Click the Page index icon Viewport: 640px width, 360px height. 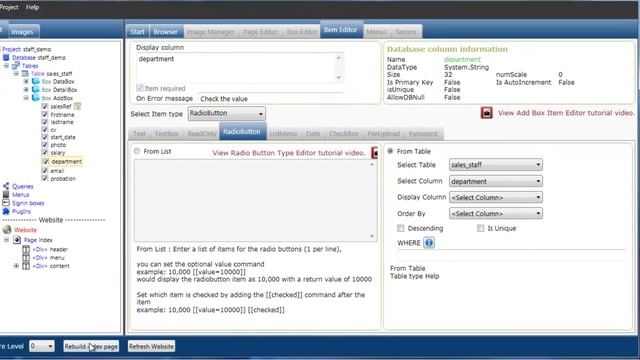(x=17, y=240)
